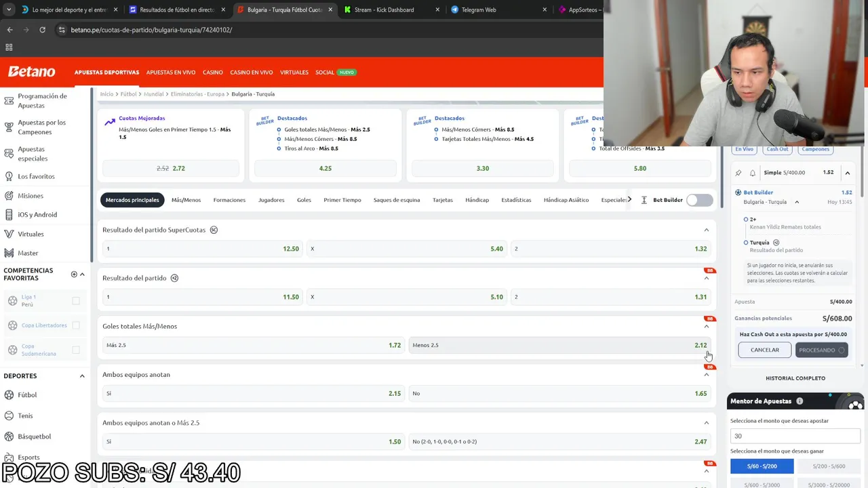This screenshot has width=868, height=488.
Task: Select the Turquía selection radio in slip
Action: tap(746, 243)
